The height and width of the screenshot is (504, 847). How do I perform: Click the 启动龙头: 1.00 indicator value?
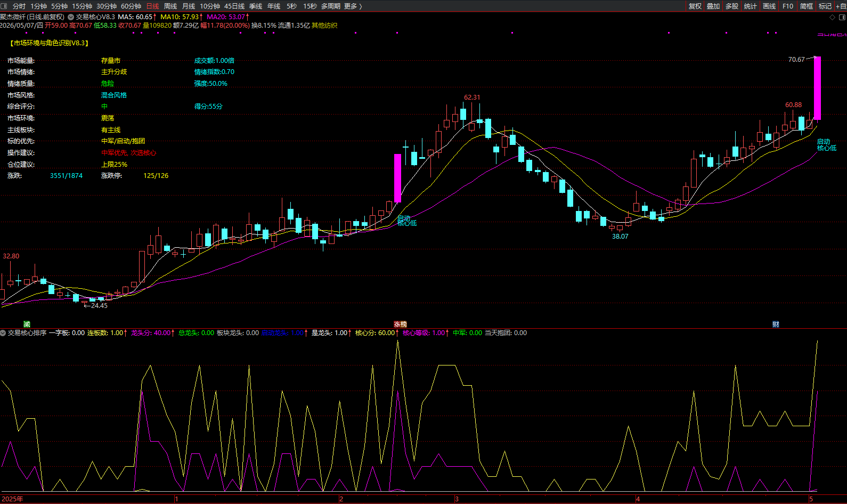click(x=284, y=333)
